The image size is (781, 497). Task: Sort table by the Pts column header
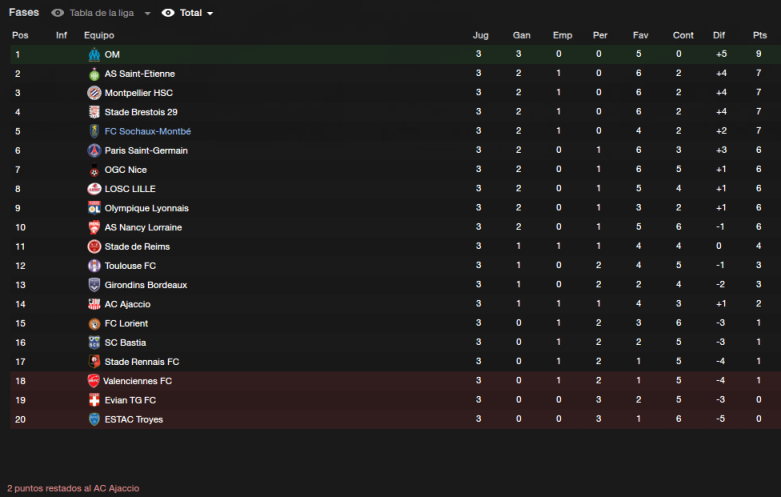click(x=760, y=35)
